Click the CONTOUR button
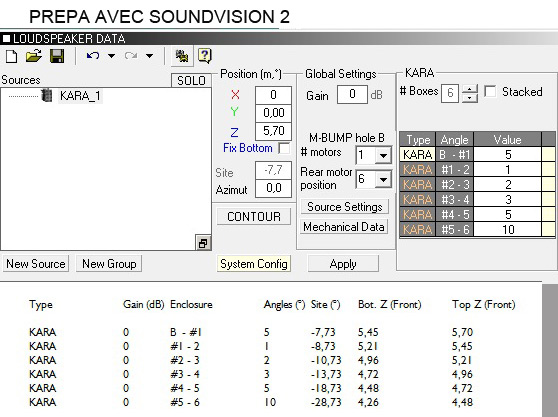558x417 pixels. (254, 216)
